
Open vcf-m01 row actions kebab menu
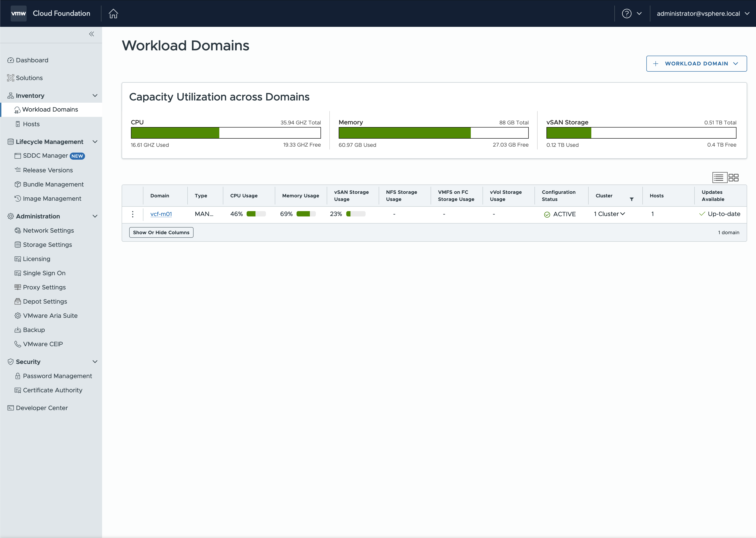pyautogui.click(x=133, y=214)
